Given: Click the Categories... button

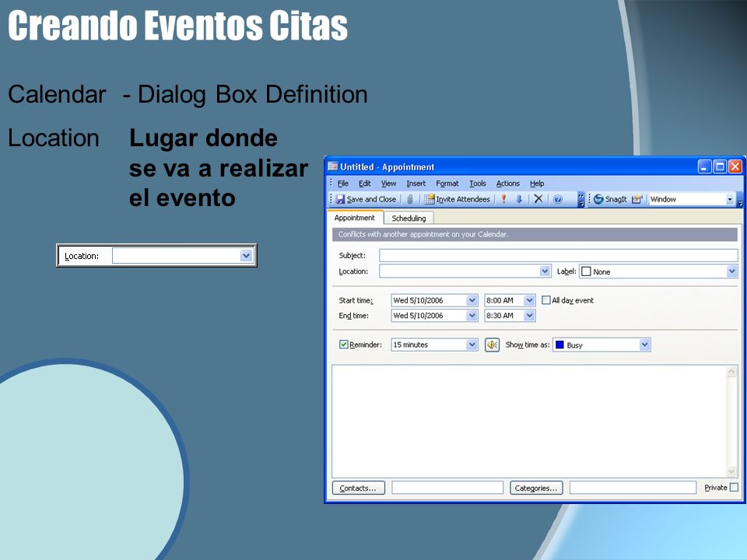Looking at the screenshot, I should point(536,488).
